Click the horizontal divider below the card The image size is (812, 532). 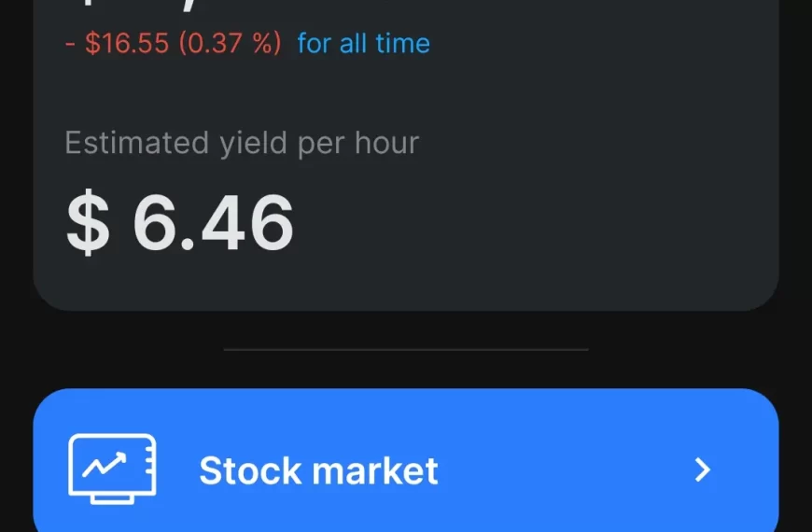(405, 349)
